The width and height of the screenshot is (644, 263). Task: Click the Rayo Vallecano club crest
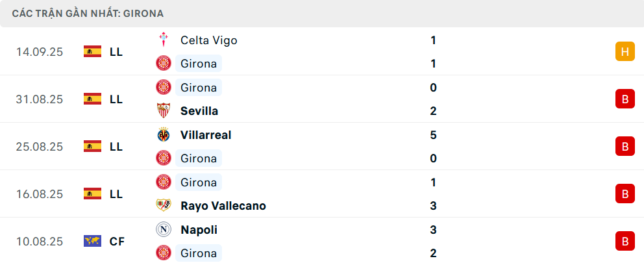(x=163, y=206)
